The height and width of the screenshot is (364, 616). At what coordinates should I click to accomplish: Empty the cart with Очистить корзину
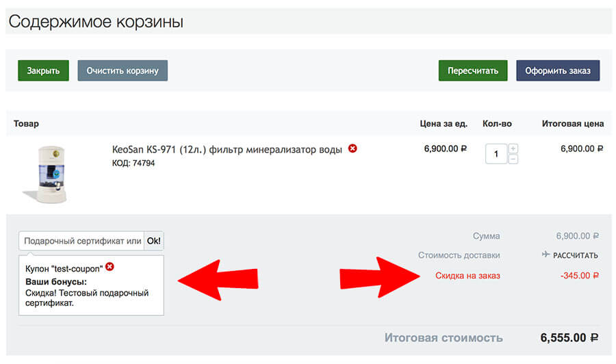(x=123, y=70)
